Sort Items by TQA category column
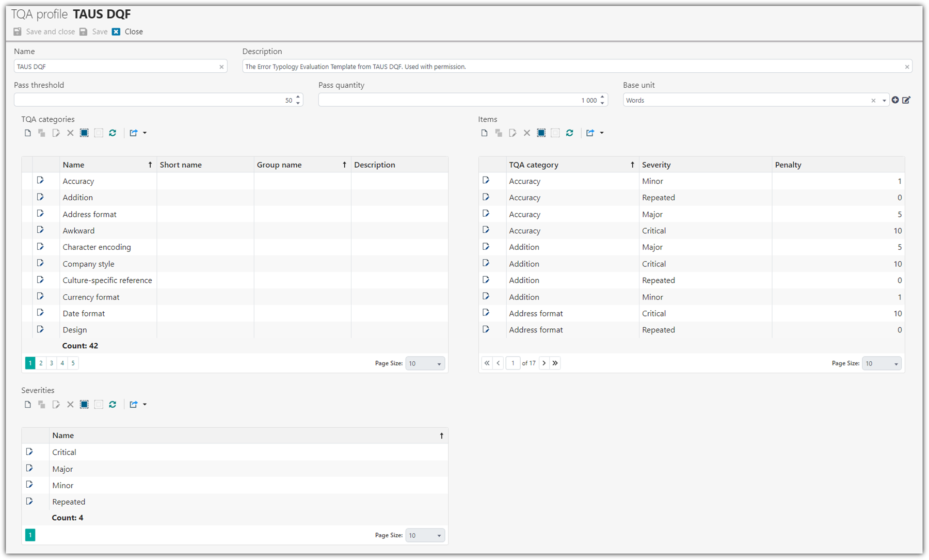The height and width of the screenshot is (560, 929). [x=572, y=165]
